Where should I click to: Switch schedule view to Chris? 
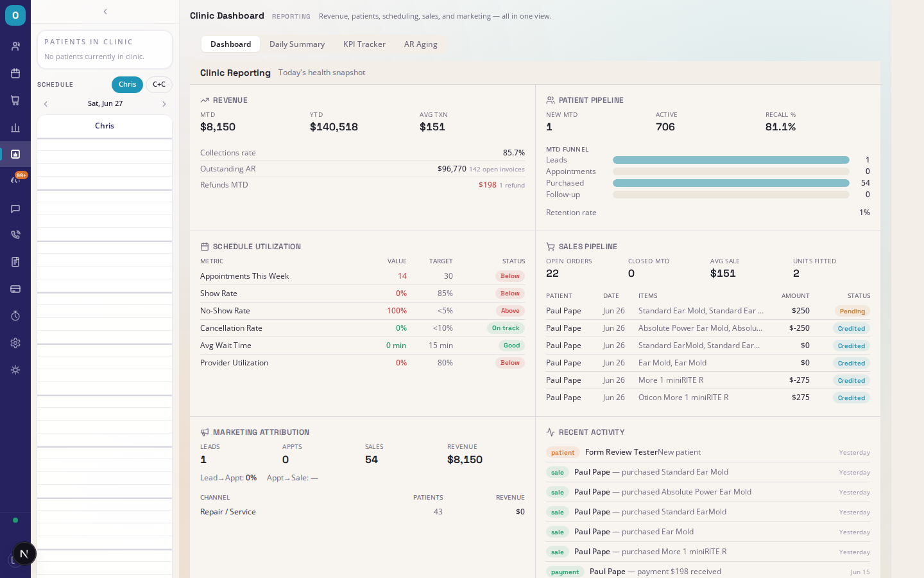[127, 85]
